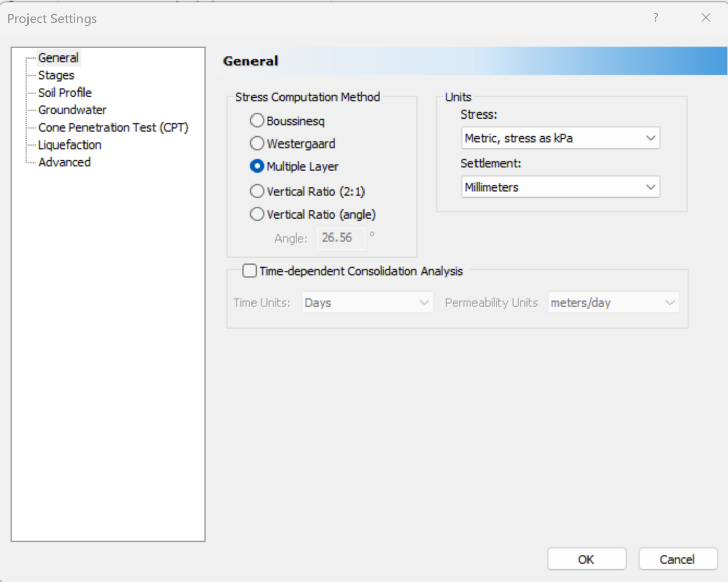
Task: Go to Soil Profile settings
Action: tap(65, 93)
